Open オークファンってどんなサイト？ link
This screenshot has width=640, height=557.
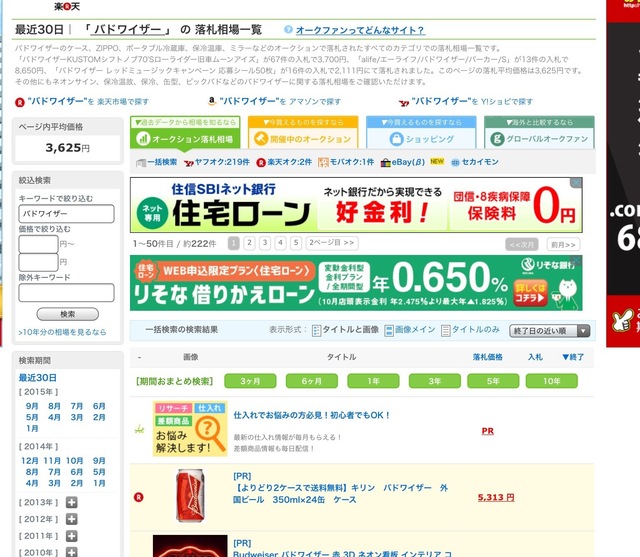pos(360,30)
